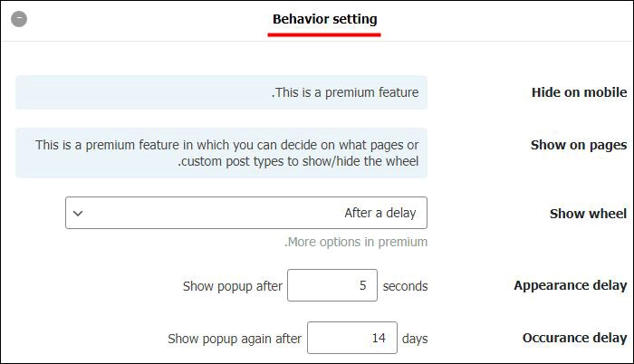Viewport: 634px width, 364px height.
Task: Collapse the Behavior setting section via minus icon
Action: [19, 19]
